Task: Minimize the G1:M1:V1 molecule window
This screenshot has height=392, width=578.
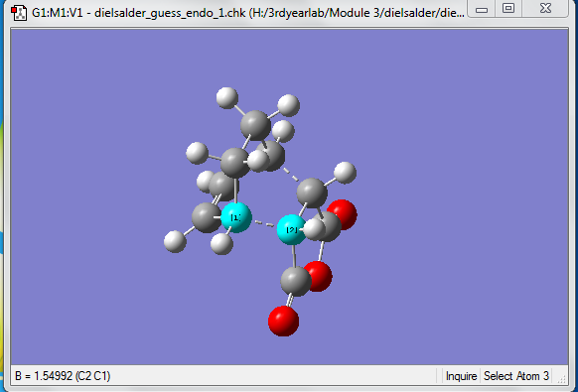Action: 482,9
